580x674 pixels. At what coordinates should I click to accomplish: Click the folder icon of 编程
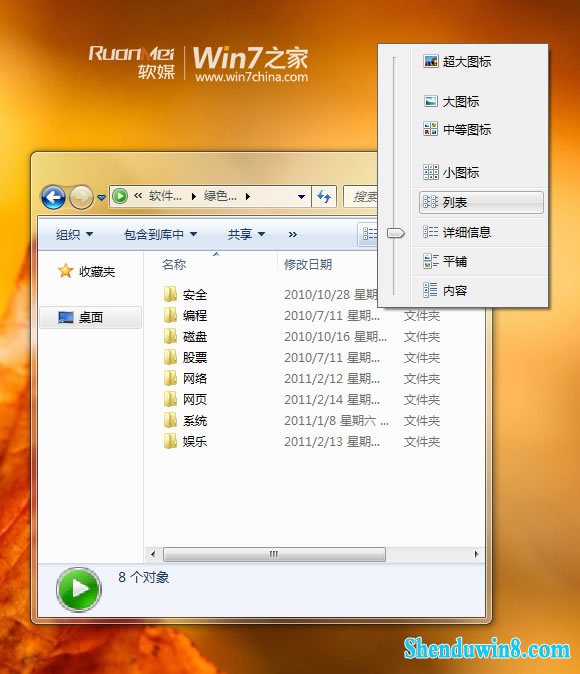[170, 315]
